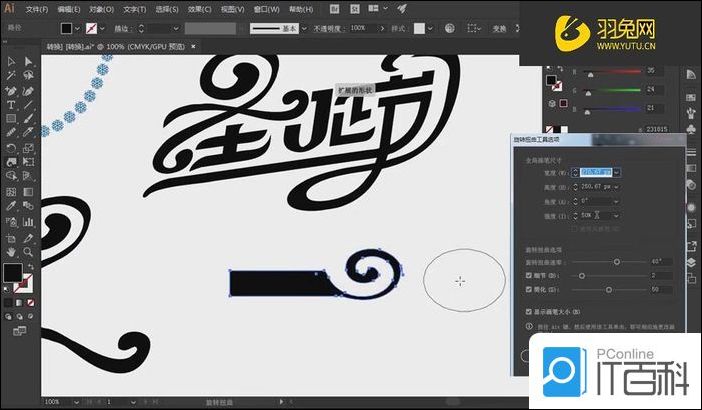Select the Hand tool
Viewport: 702px width, 410px height.
[10, 250]
